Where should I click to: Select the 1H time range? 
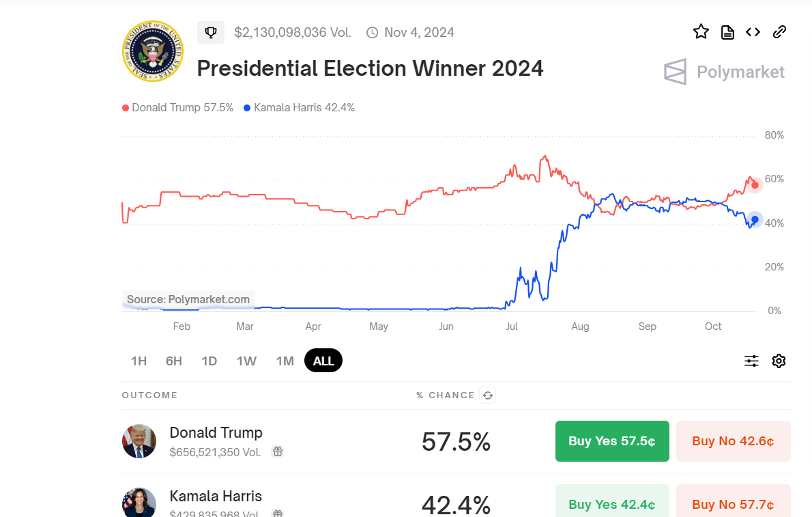tap(139, 361)
